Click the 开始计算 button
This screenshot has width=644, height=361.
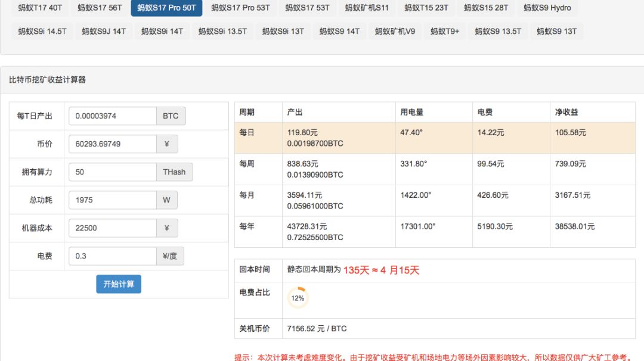(119, 284)
